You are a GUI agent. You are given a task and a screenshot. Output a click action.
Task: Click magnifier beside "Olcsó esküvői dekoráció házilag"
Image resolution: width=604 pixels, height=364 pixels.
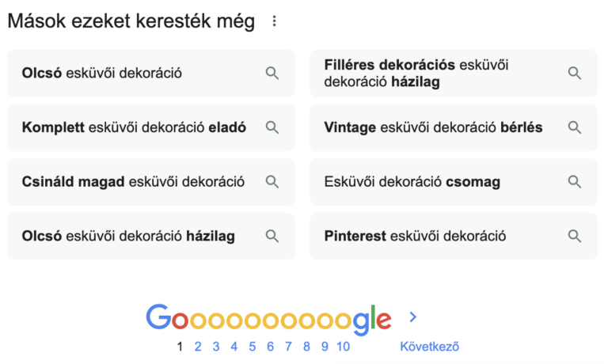(x=272, y=236)
